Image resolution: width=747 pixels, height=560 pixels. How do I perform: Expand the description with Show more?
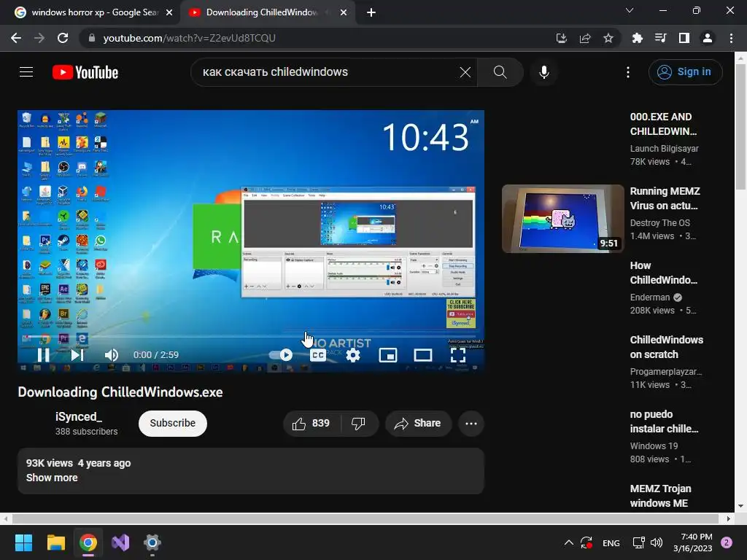[x=52, y=478]
